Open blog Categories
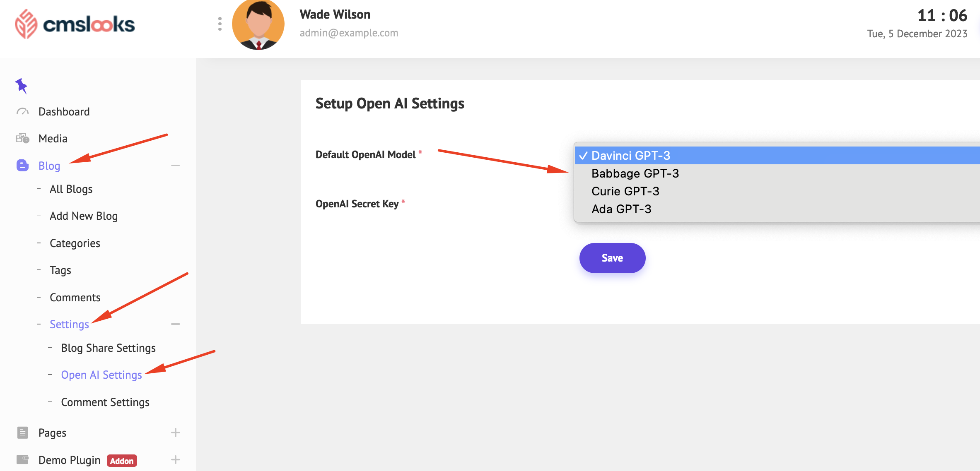980x471 pixels. [75, 243]
